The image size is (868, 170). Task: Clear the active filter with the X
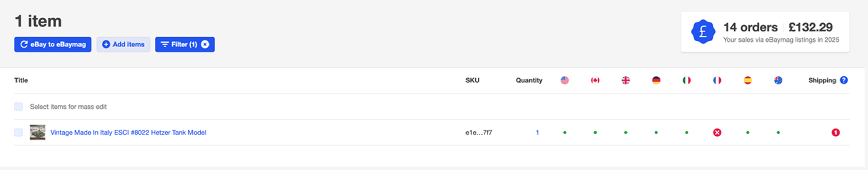[x=205, y=44]
